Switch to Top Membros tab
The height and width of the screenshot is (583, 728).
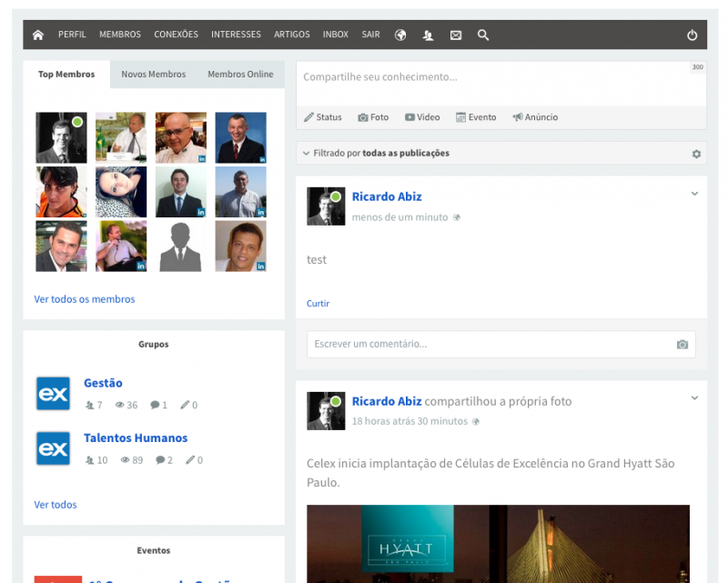[x=66, y=75]
